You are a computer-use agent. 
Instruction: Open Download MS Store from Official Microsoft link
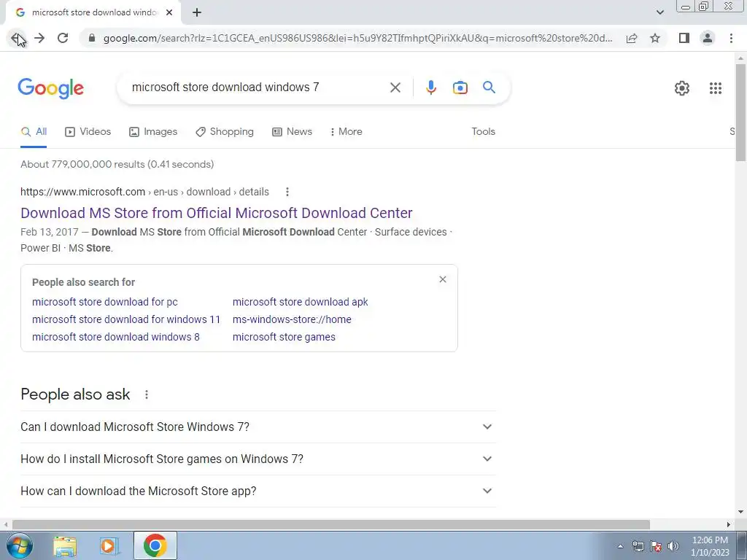coord(216,213)
